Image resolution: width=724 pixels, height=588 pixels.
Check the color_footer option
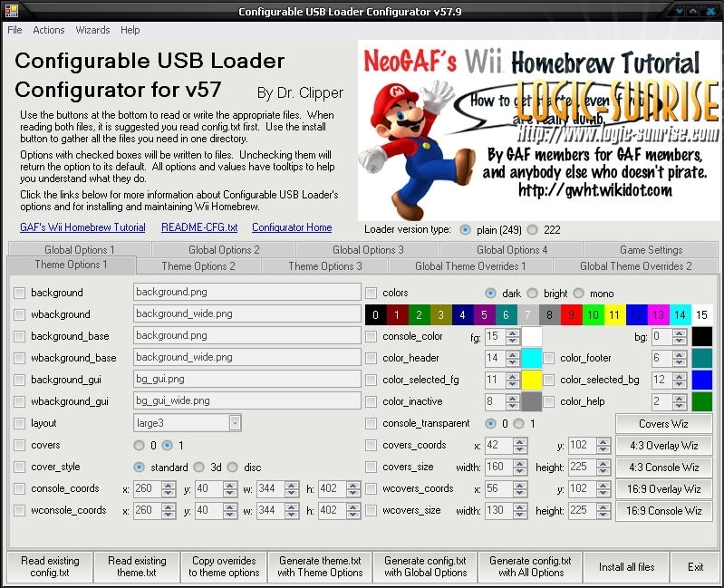(548, 358)
